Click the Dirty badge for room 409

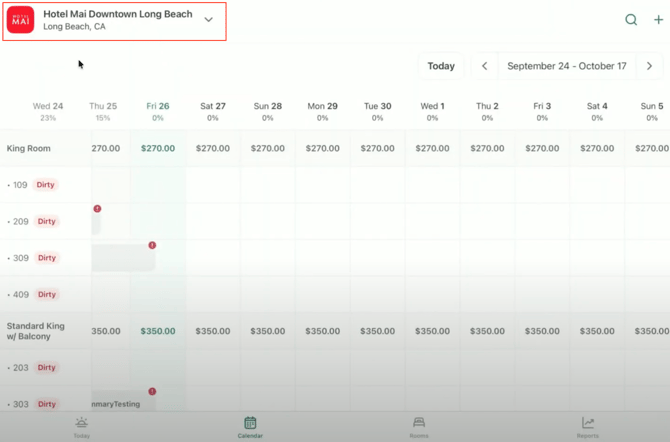pyautogui.click(x=47, y=295)
